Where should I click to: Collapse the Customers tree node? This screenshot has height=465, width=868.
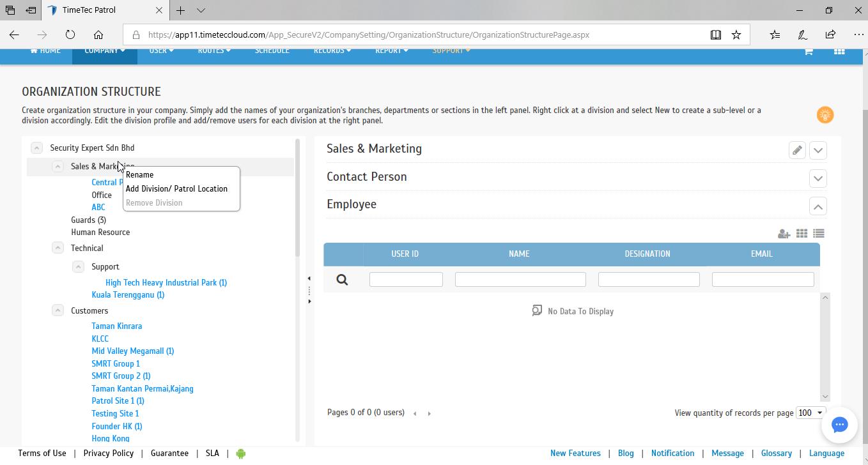[58, 310]
